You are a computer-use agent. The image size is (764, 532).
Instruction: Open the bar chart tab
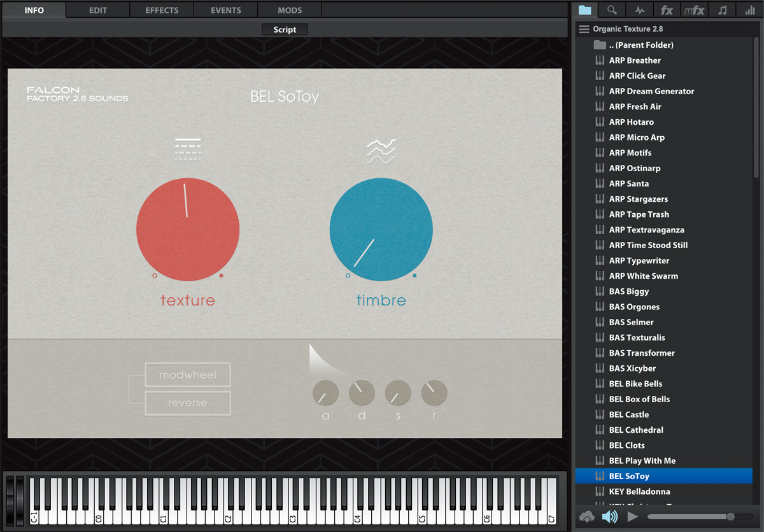pyautogui.click(x=749, y=10)
